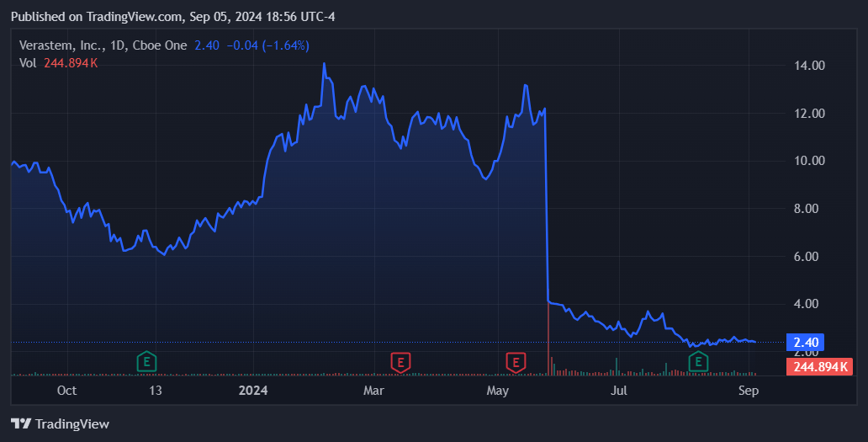Click the May date axis label
Viewport: 868px width, 442px height.
[x=498, y=391]
